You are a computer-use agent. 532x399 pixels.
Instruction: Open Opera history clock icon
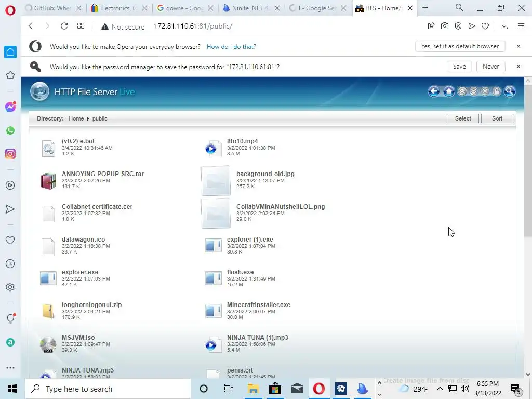click(10, 263)
